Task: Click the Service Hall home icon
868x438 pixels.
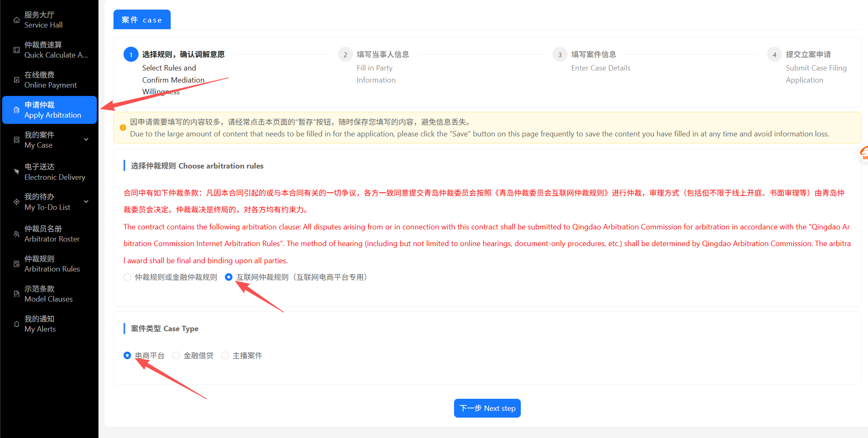Action: (16, 20)
